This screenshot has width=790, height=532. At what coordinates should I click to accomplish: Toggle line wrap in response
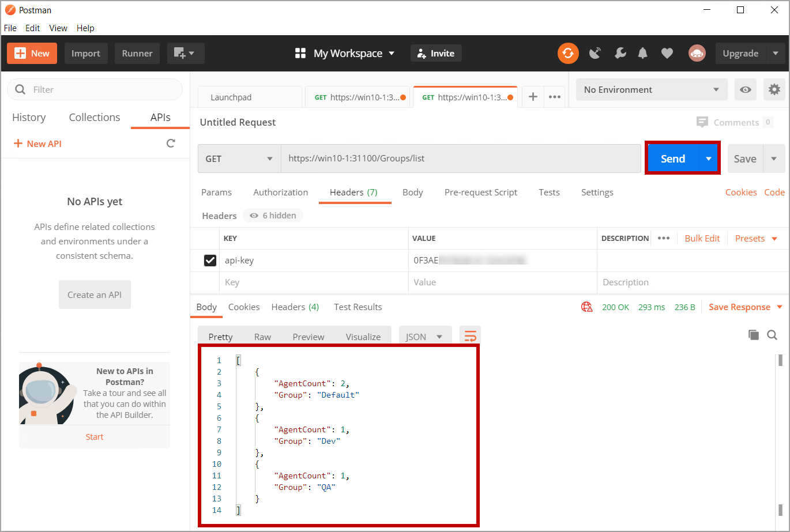[x=470, y=337]
